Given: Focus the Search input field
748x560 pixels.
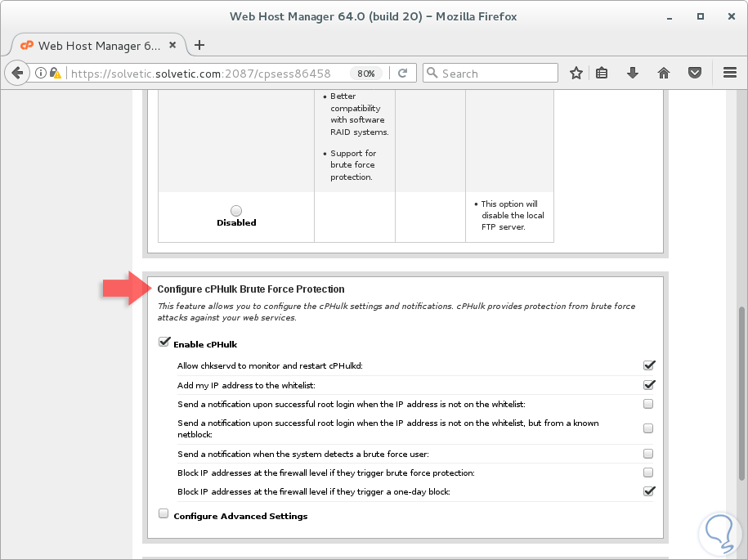Looking at the screenshot, I should click(x=490, y=73).
